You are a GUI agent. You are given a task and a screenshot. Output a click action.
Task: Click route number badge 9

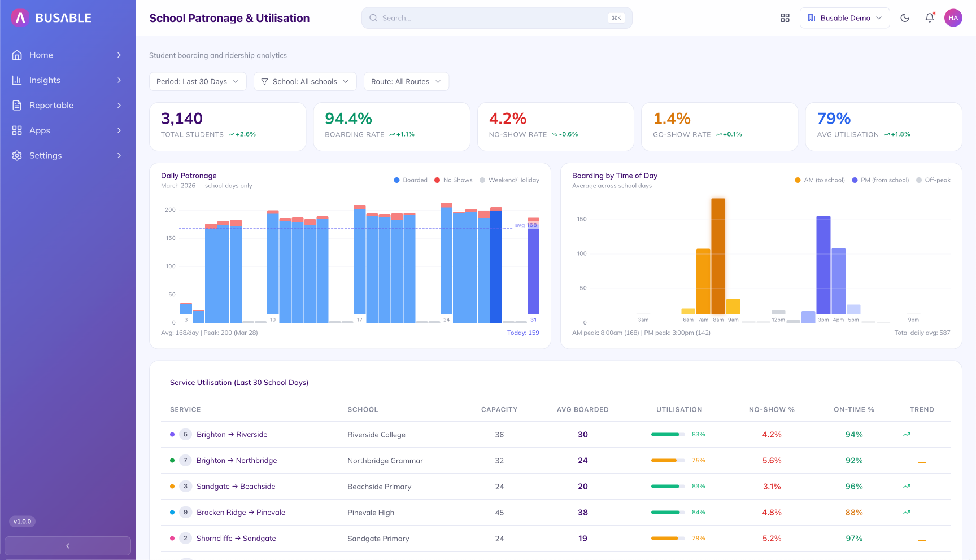pos(185,513)
